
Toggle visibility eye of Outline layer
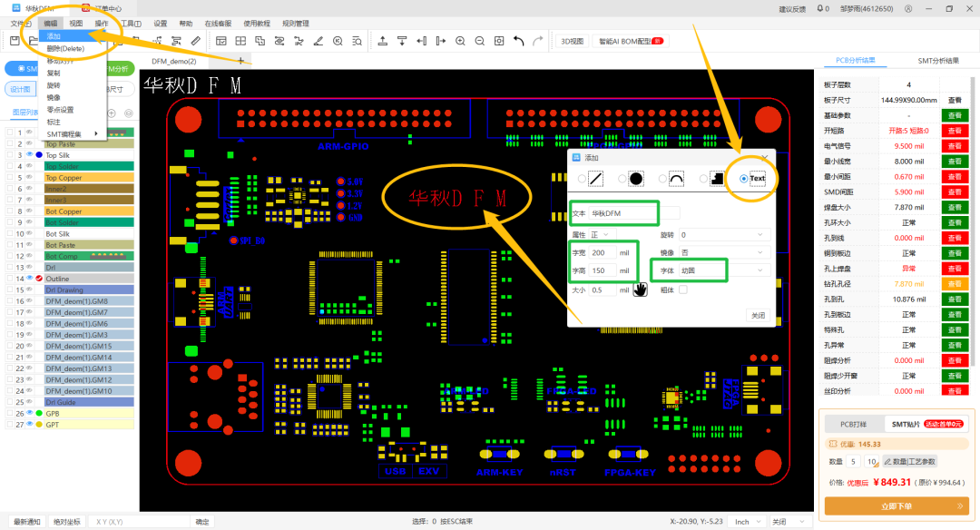point(29,278)
